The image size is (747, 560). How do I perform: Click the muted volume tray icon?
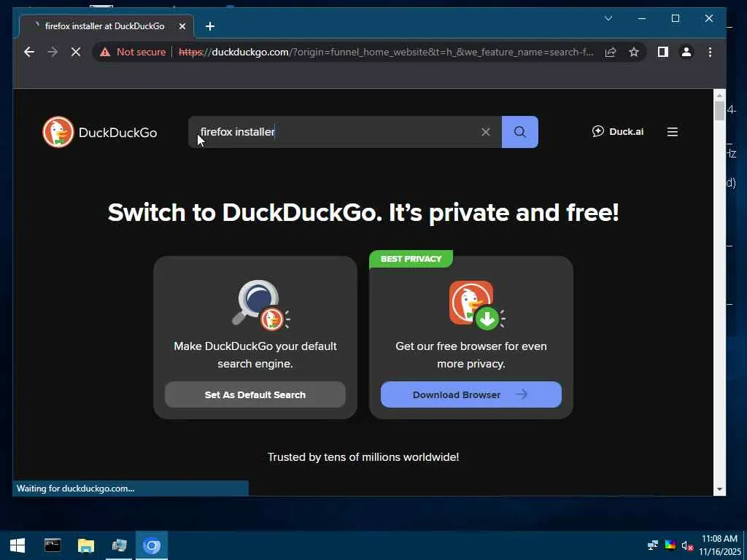(687, 545)
